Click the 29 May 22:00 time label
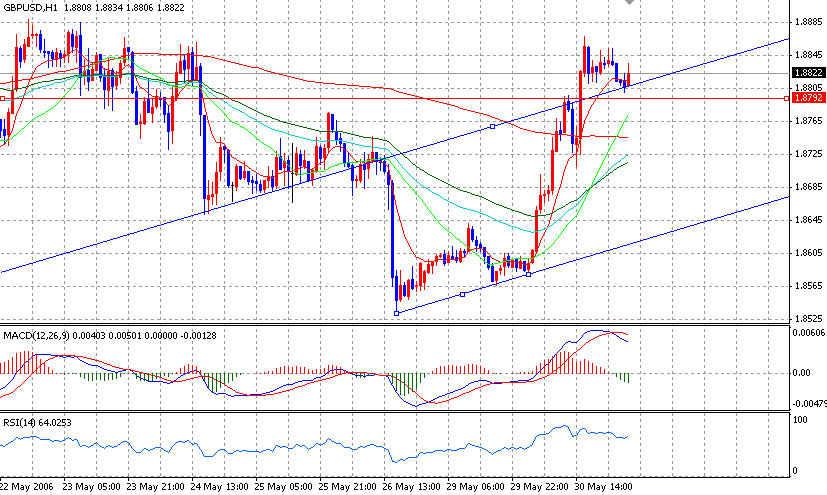This screenshot has height=495, width=827. tap(540, 487)
